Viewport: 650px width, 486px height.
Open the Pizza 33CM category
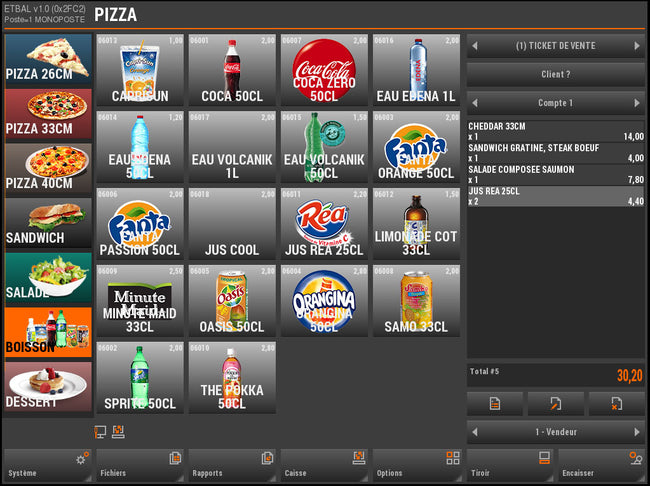pos(48,114)
